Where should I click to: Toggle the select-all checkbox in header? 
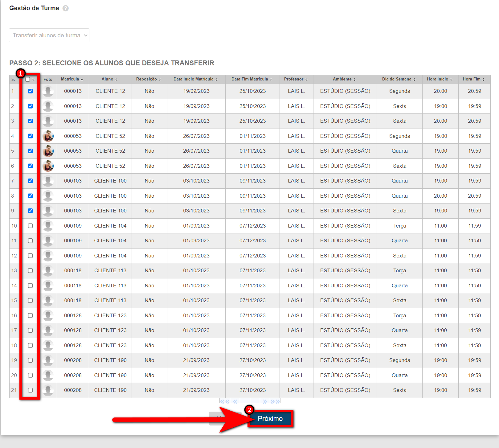point(28,80)
